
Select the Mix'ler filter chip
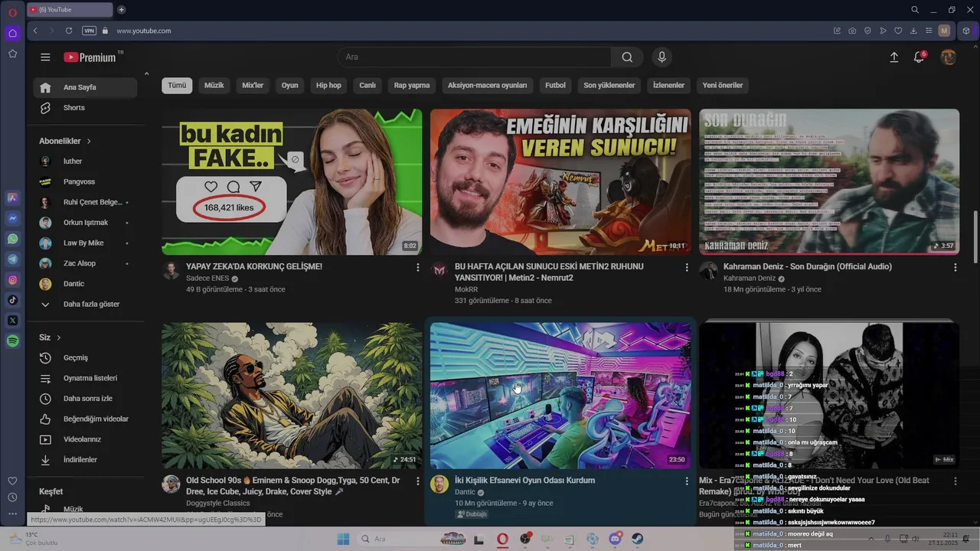(x=253, y=85)
